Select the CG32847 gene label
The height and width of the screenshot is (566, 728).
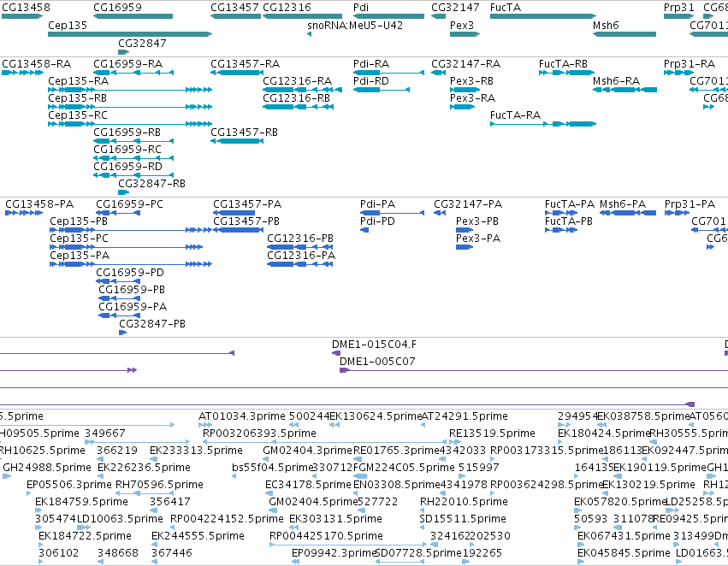coord(142,43)
